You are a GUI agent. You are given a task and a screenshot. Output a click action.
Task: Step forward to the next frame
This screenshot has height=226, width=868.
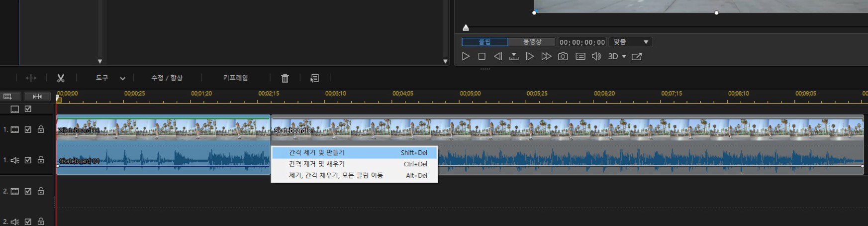click(x=530, y=57)
